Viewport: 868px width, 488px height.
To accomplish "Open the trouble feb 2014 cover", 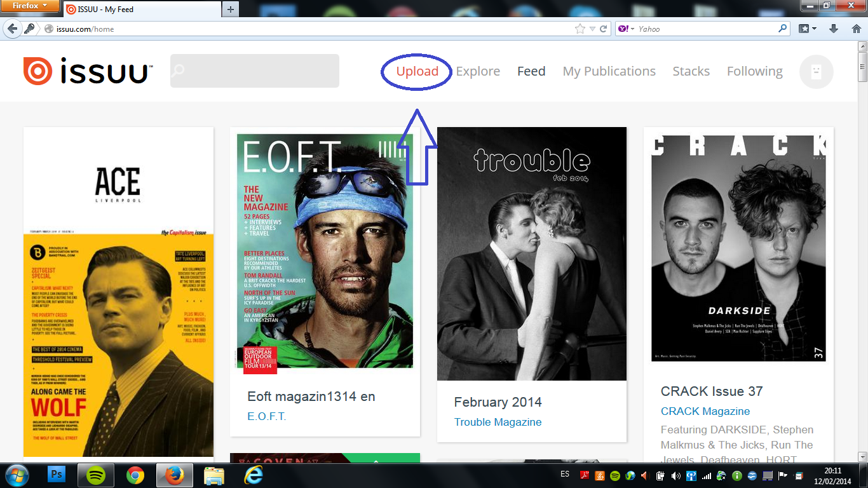I will 532,254.
